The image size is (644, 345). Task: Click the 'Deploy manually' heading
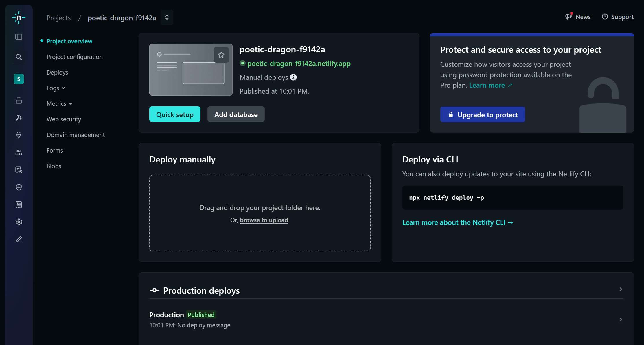pyautogui.click(x=182, y=159)
